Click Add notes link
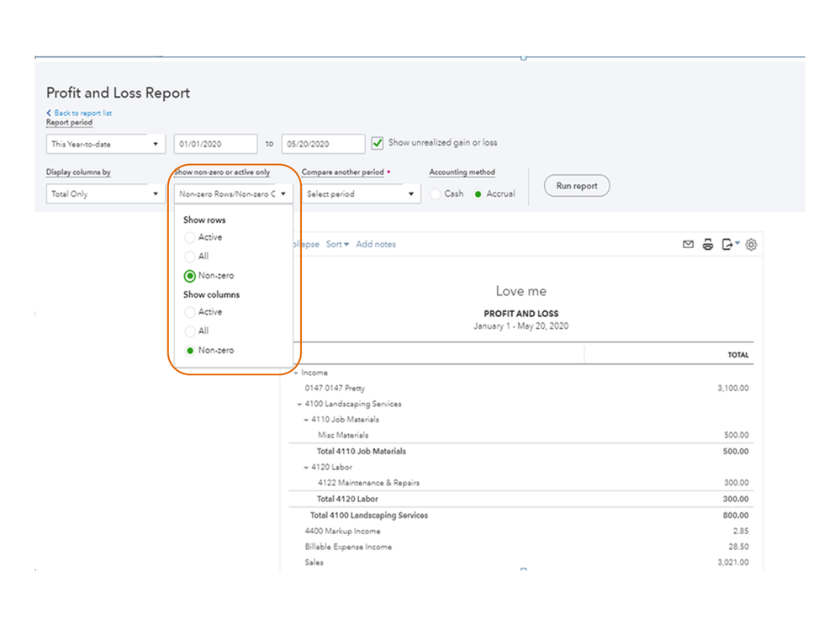The image size is (840, 630). tap(375, 245)
